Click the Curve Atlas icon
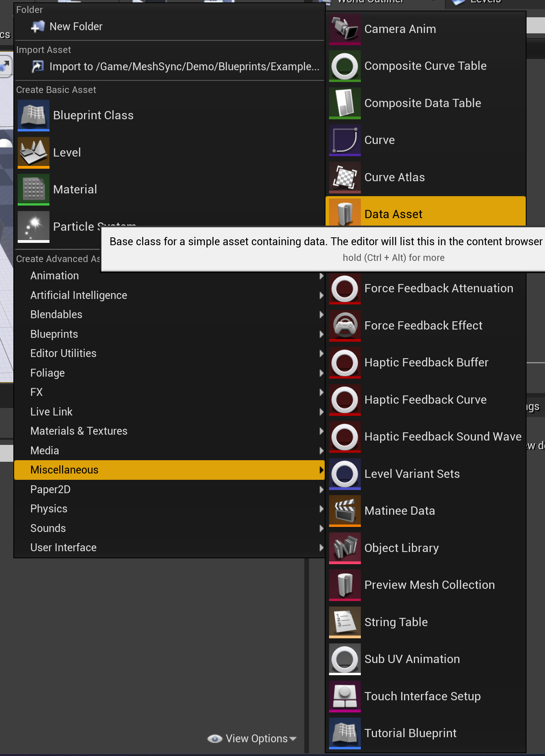Viewport: 545px width, 756px height. tap(345, 177)
